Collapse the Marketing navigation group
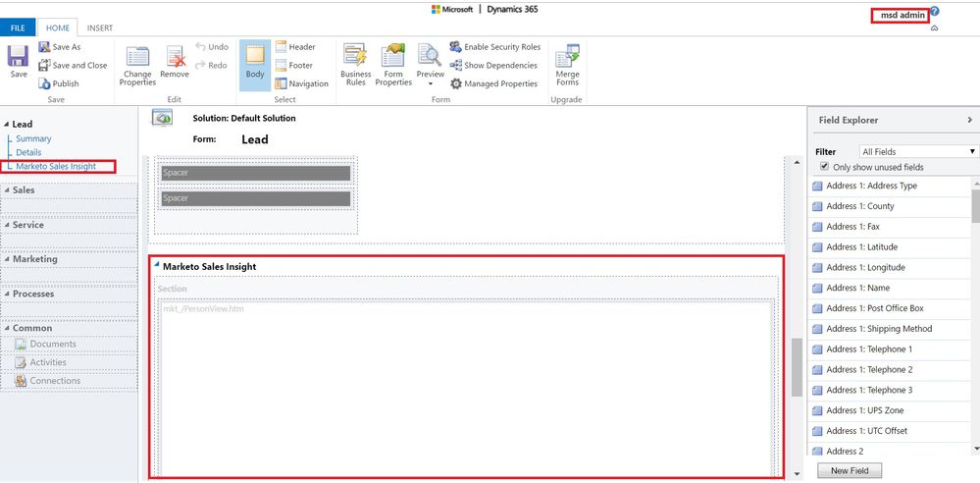 pyautogui.click(x=6, y=259)
